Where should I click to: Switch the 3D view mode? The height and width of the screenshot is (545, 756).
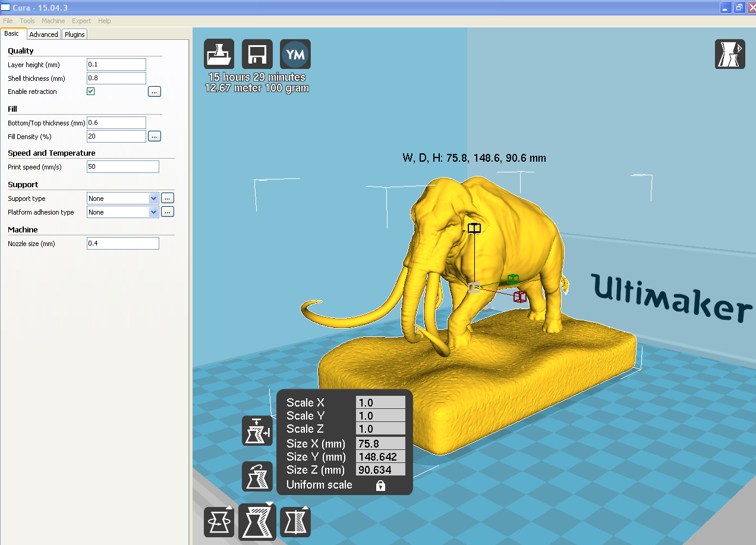tap(730, 53)
